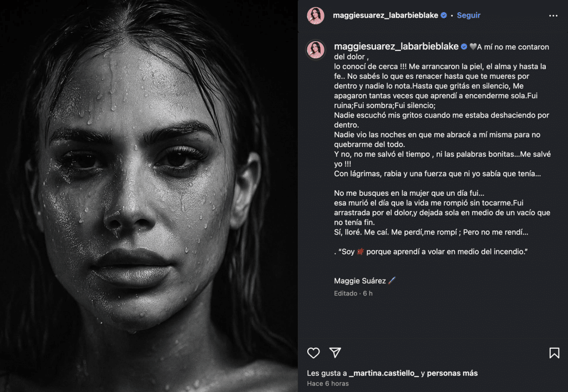Follow the account with Seguir
This screenshot has width=568, height=392.
[x=468, y=15]
